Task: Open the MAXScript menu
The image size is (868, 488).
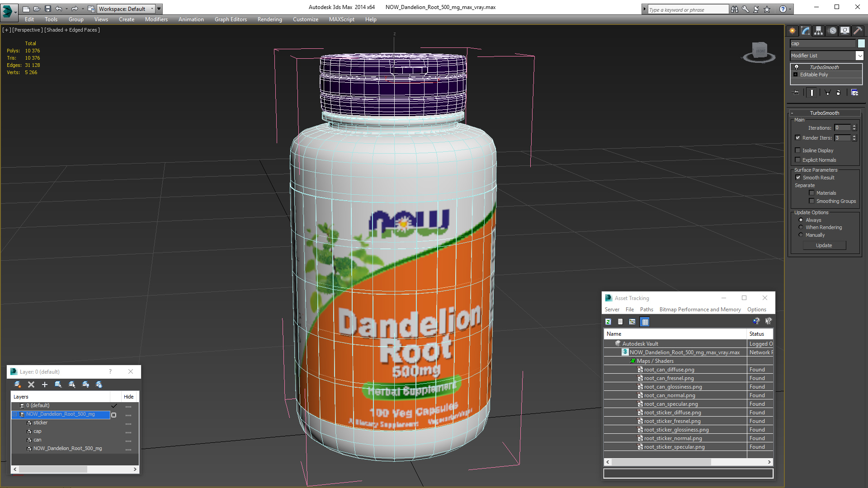Action: 342,19
